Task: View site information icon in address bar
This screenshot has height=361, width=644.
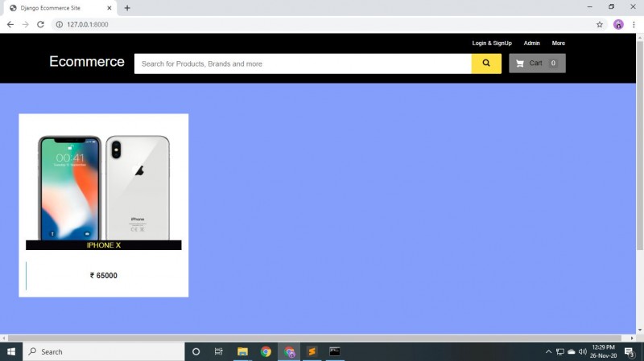Action: point(59,25)
